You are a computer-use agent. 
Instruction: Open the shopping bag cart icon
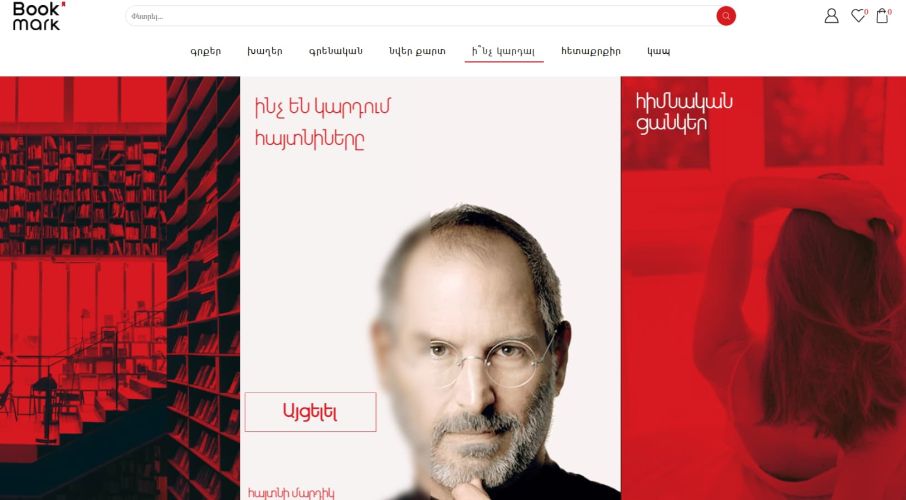883,16
